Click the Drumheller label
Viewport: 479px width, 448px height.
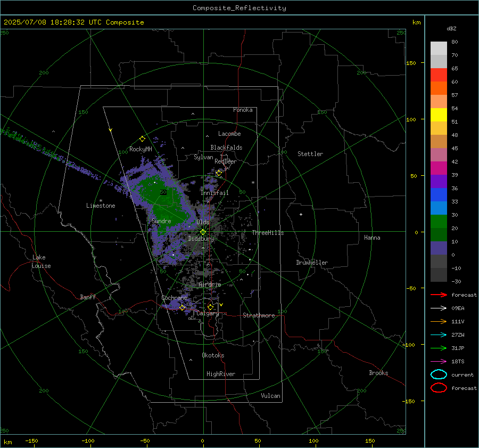(312, 263)
